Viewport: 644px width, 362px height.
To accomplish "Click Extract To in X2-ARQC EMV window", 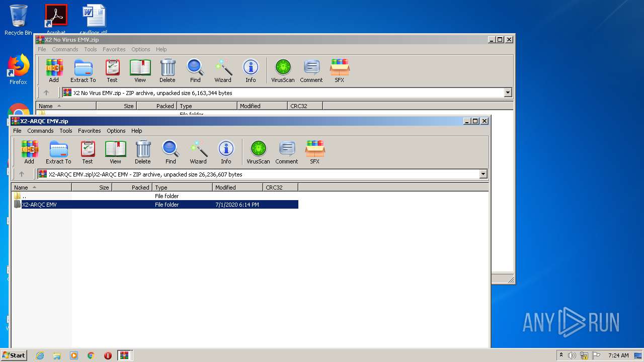I will click(x=58, y=152).
